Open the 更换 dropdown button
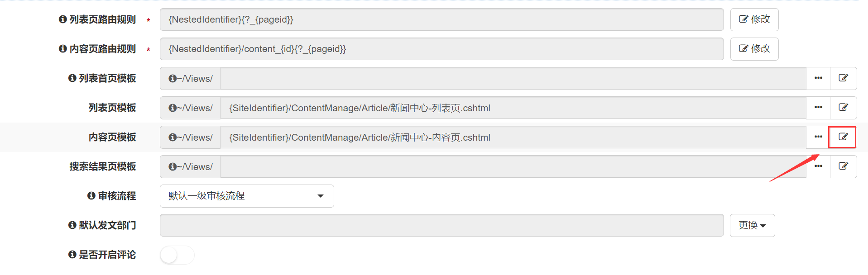Viewport: 868px width, 275px height. tap(752, 225)
